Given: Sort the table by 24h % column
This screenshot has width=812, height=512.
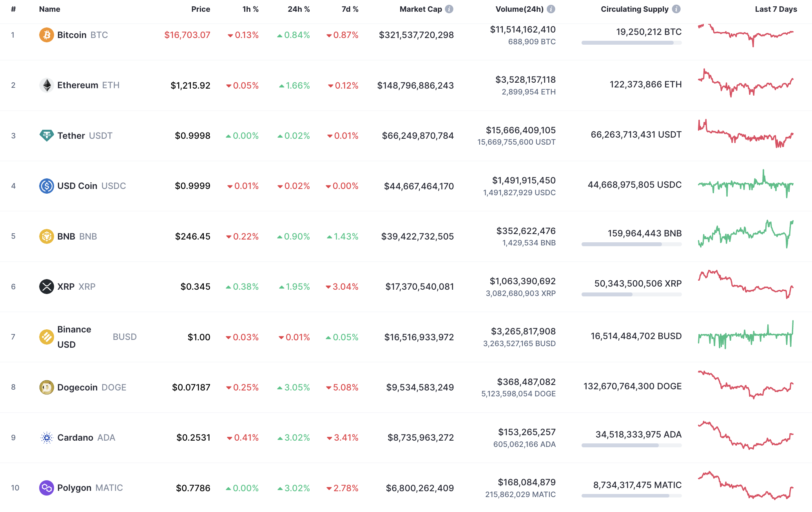Looking at the screenshot, I should [299, 9].
